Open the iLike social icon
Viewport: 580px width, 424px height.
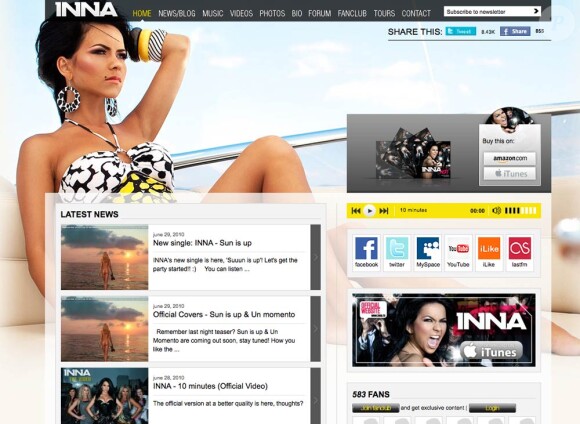pyautogui.click(x=489, y=253)
